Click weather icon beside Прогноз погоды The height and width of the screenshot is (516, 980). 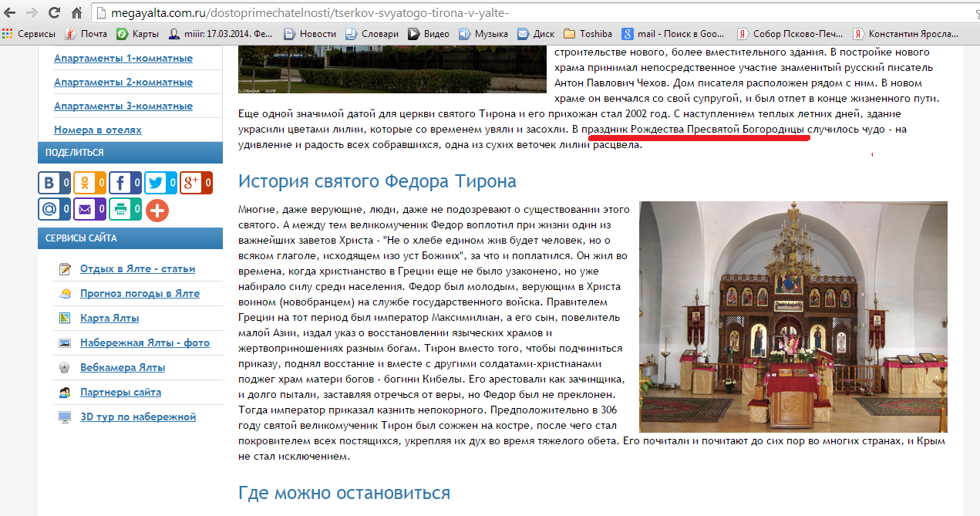66,294
